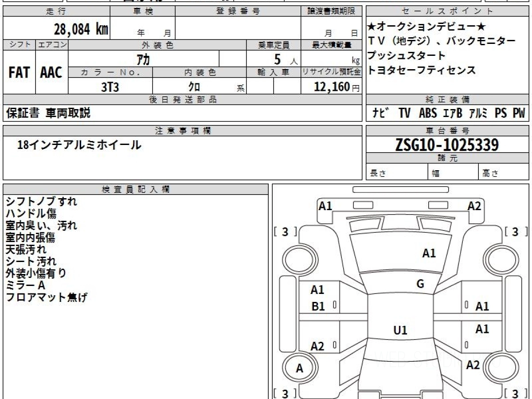Select the エアB equipment item
Screen dimensions: 532x399
(x=452, y=113)
